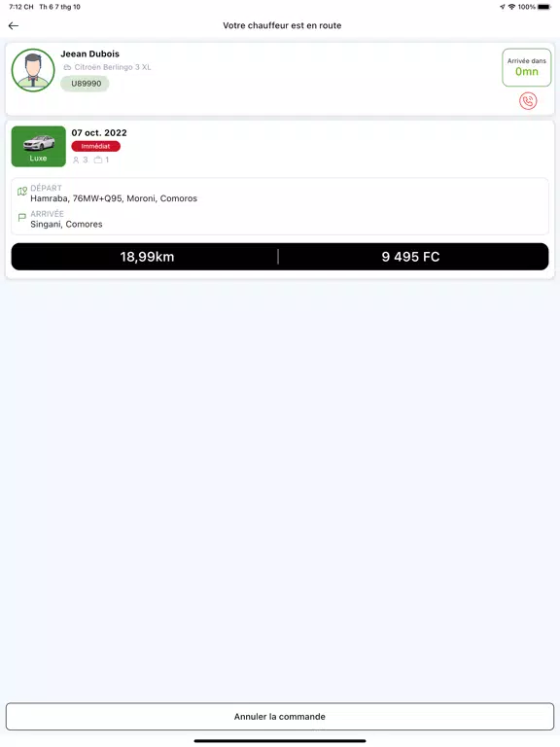The width and height of the screenshot is (560, 747).
Task: Call the driver with phone icon
Action: [x=528, y=101]
